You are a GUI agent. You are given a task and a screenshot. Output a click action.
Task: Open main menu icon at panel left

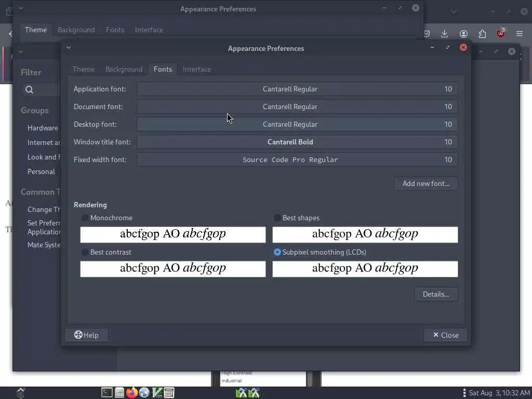21,393
